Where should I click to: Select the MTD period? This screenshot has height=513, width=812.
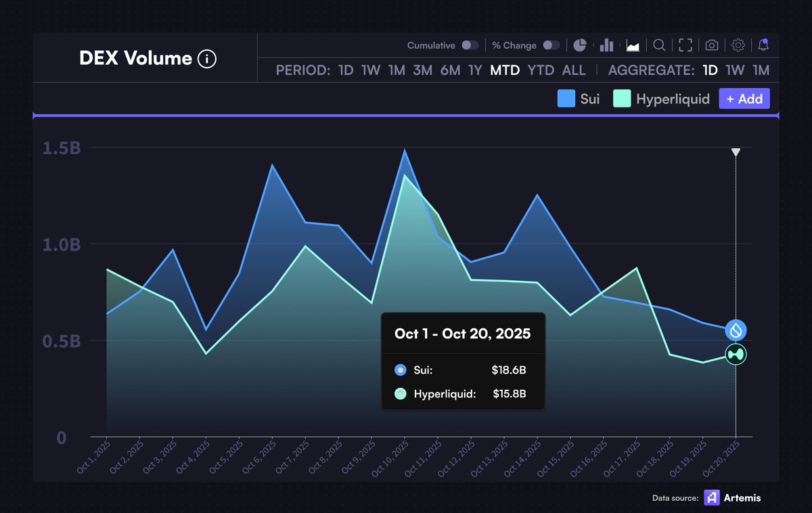click(x=505, y=70)
